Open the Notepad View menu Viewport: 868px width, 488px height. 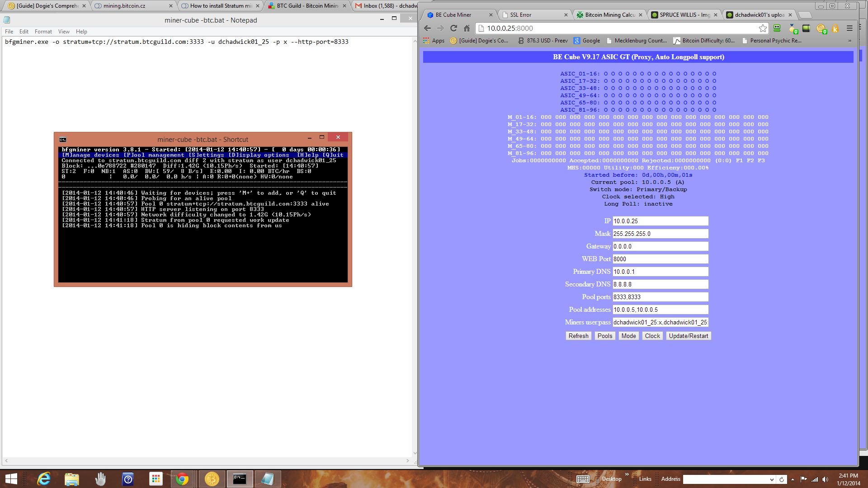[x=64, y=32]
